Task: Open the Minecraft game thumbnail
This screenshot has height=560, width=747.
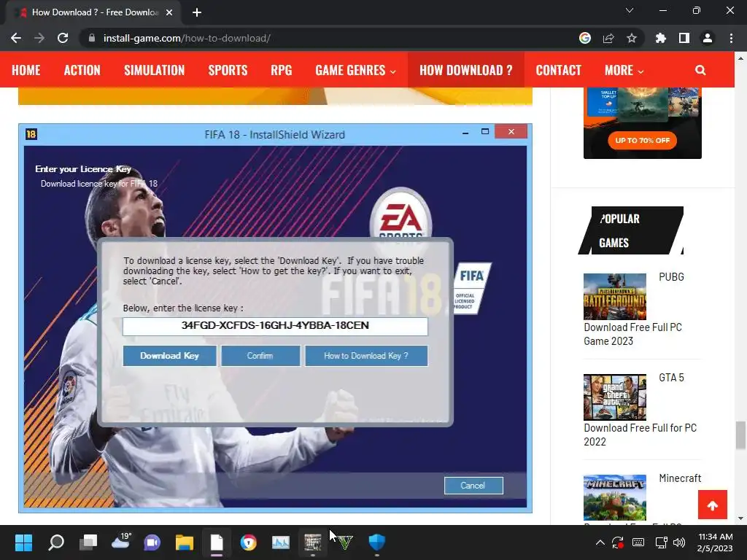Action: [615, 497]
